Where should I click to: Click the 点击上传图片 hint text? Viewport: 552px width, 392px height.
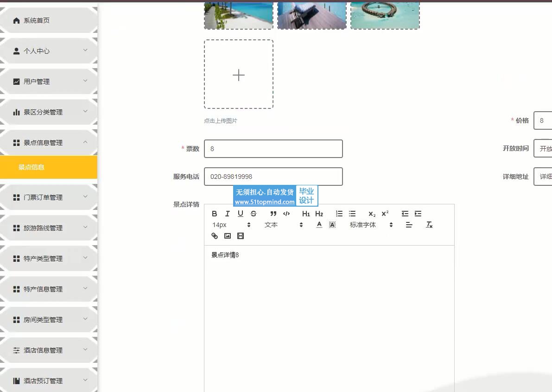tap(220, 120)
